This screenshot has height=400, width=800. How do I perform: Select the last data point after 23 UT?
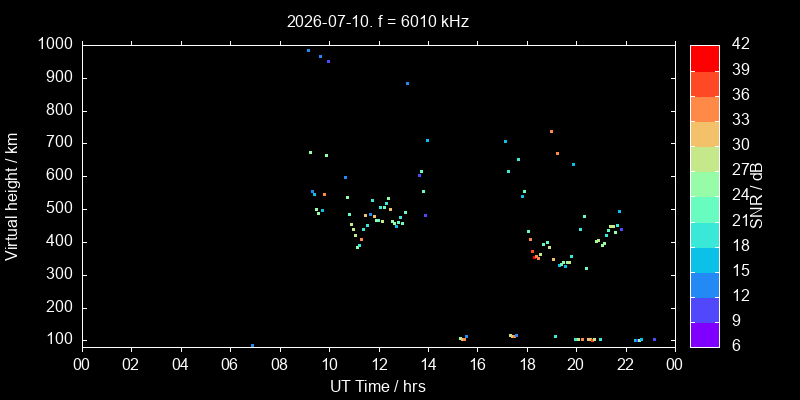[654, 339]
